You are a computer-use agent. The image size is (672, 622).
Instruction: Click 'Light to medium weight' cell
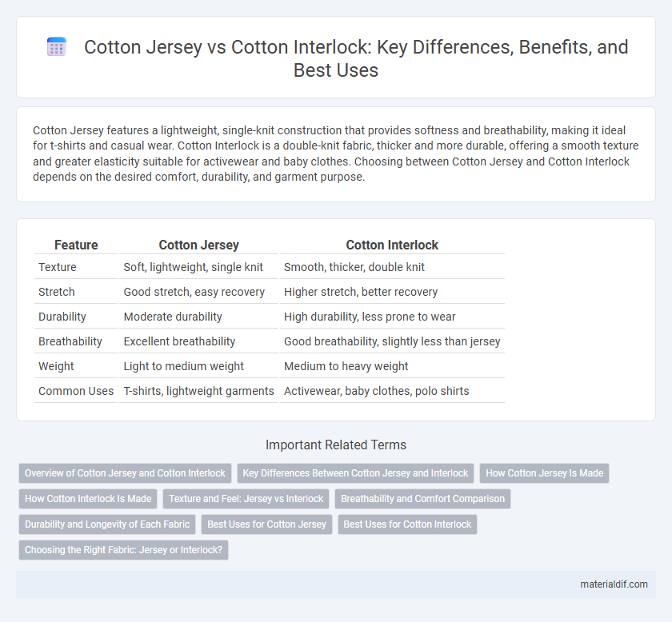click(x=199, y=366)
